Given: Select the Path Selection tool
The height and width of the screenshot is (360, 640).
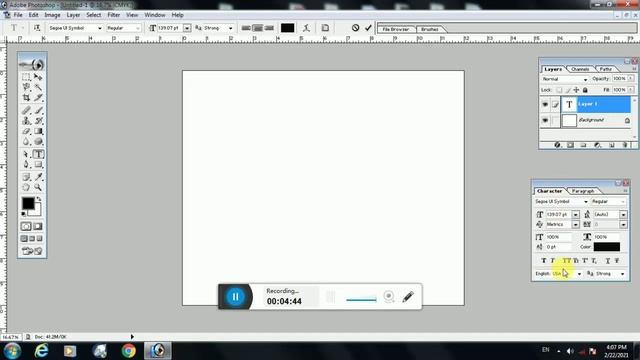Looking at the screenshot, I should [x=26, y=154].
